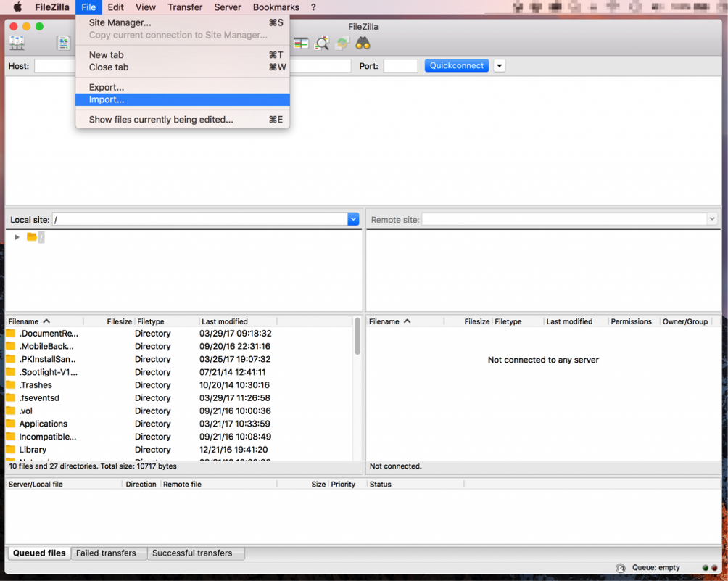Open the Remote site path dropdown
Image resolution: width=728 pixels, height=581 pixels.
click(x=712, y=219)
